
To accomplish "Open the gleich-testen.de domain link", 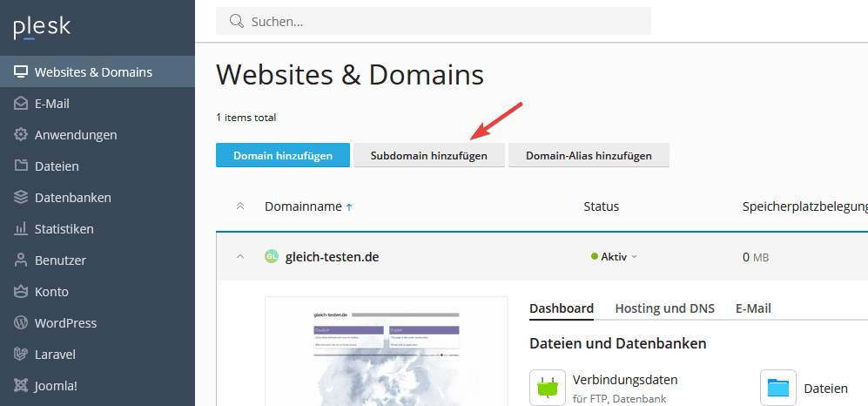I will point(333,256).
